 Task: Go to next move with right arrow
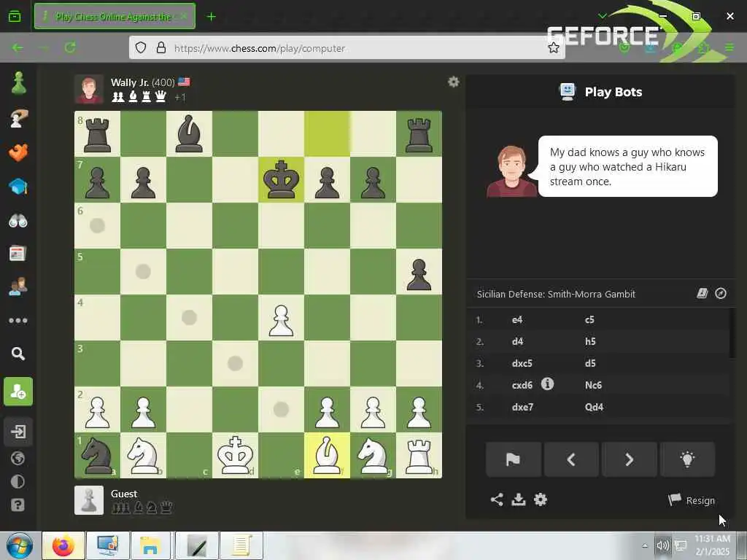coord(630,459)
